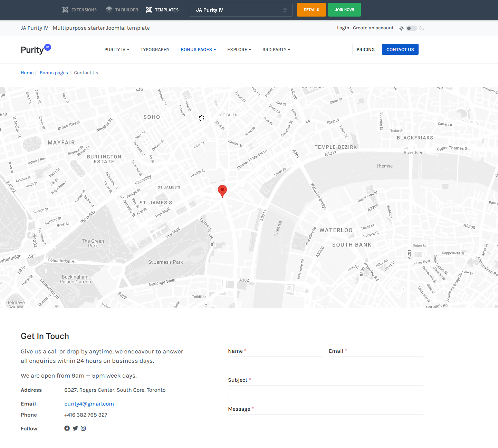Open the Typography menu item
Screen dimensions: 498x448
coord(155,50)
